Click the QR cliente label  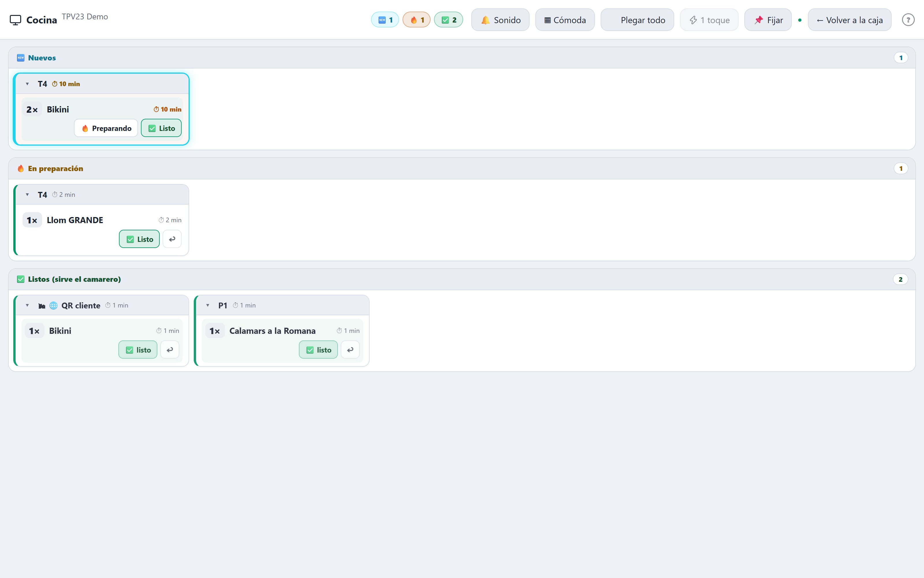81,305
